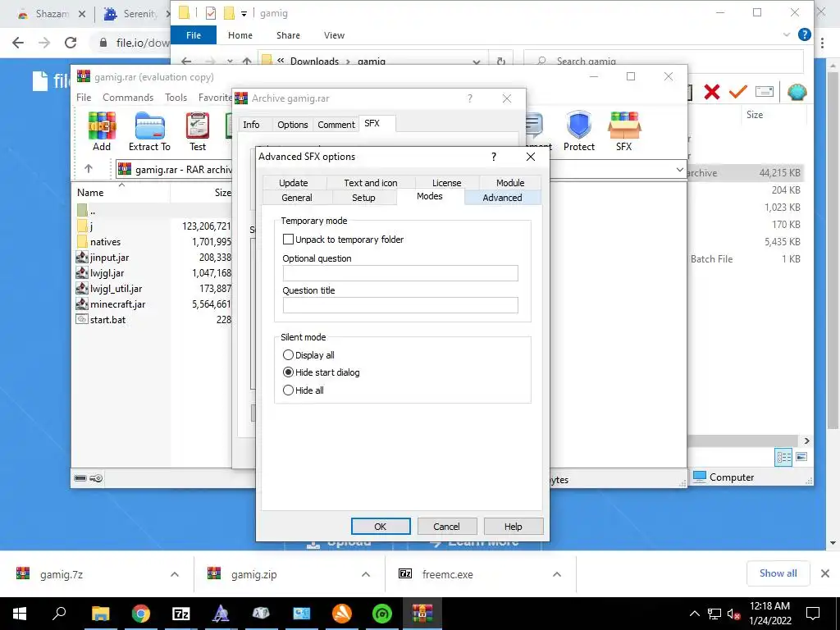Click the Windows Start button
Viewport: 840px width, 630px height.
20,614
